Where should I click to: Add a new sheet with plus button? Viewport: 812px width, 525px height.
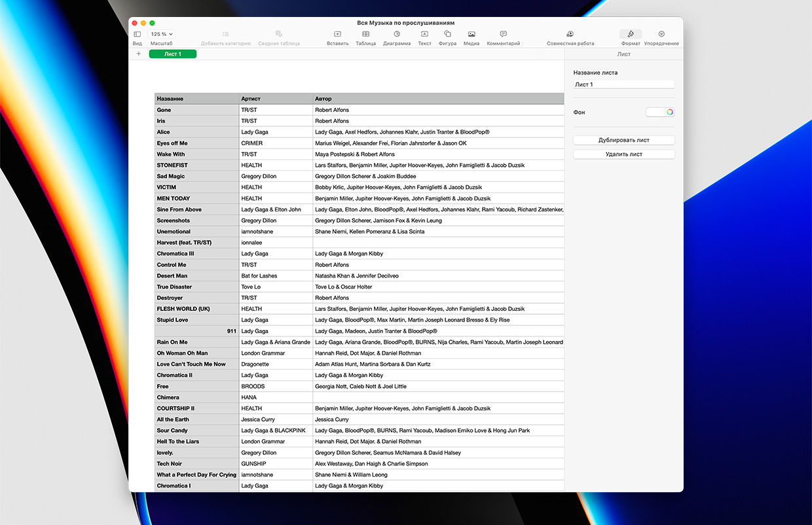(x=138, y=54)
